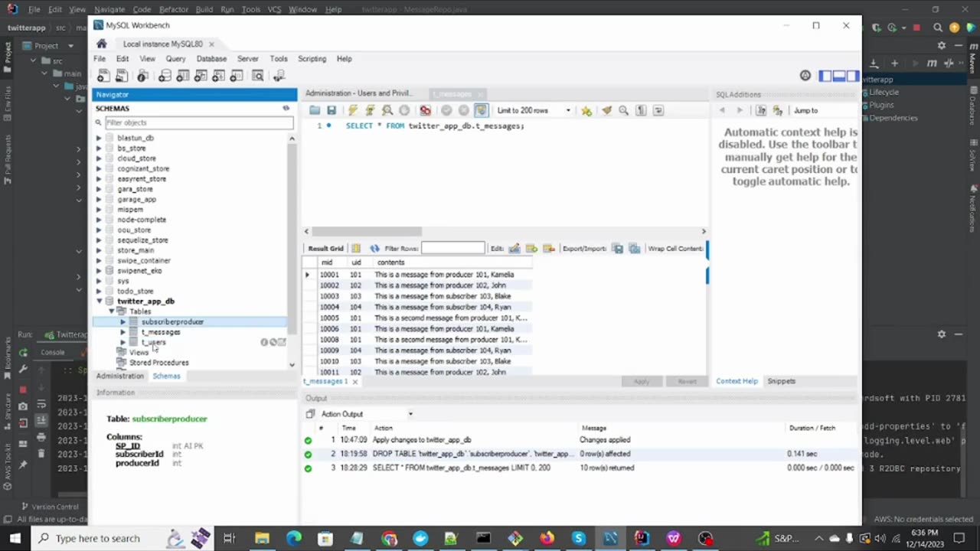Open a new SQL tab icon

(x=103, y=76)
